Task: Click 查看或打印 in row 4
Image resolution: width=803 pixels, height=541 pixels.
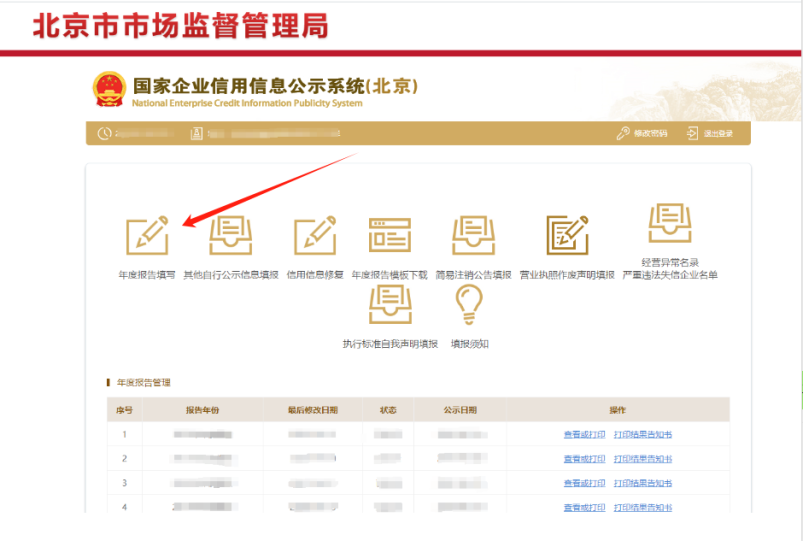Action: pyautogui.click(x=584, y=507)
